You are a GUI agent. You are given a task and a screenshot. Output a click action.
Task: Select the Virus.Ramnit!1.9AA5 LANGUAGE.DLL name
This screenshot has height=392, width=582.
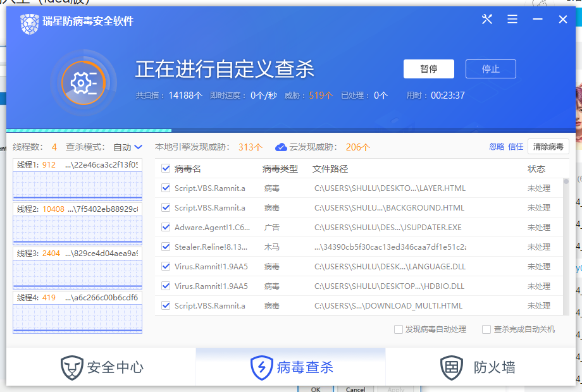(x=211, y=267)
